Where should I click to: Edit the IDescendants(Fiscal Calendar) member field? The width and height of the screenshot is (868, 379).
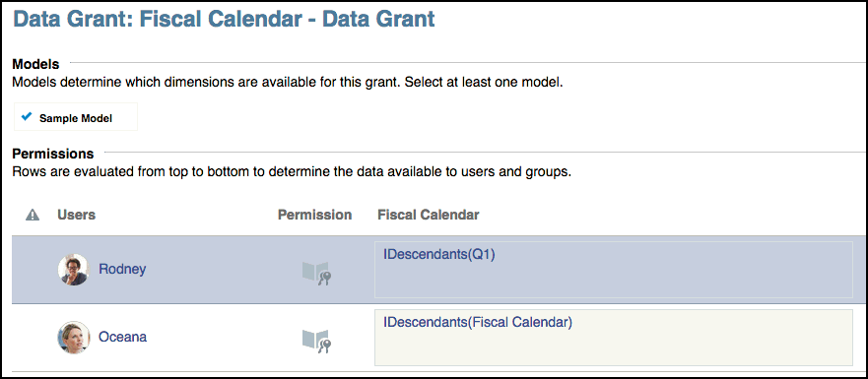pos(614,338)
